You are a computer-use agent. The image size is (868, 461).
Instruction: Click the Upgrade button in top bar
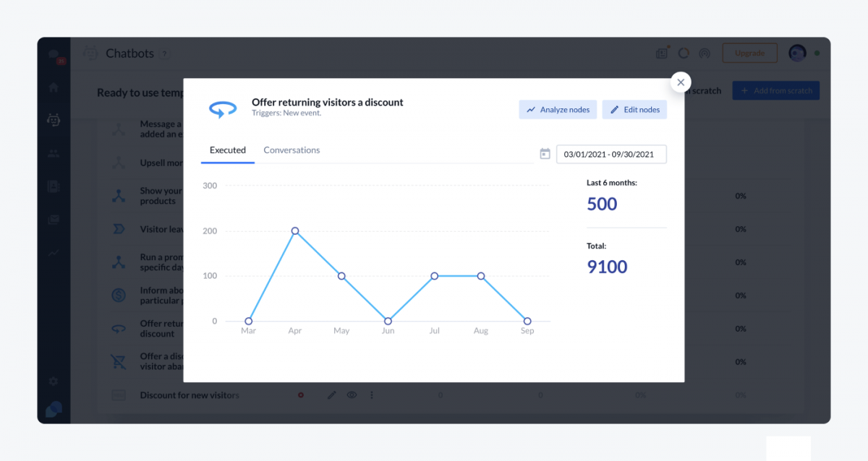(x=749, y=53)
